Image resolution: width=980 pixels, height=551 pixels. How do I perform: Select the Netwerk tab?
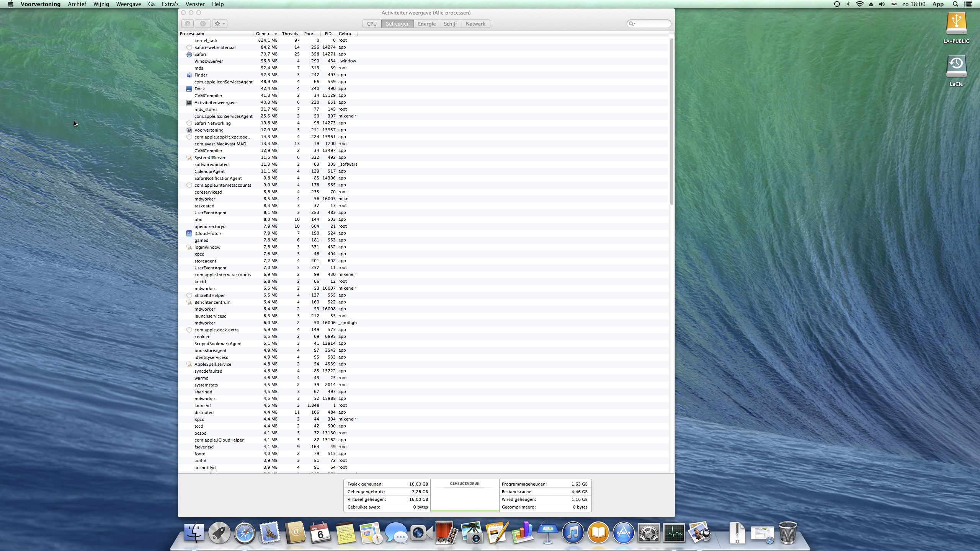pyautogui.click(x=475, y=24)
